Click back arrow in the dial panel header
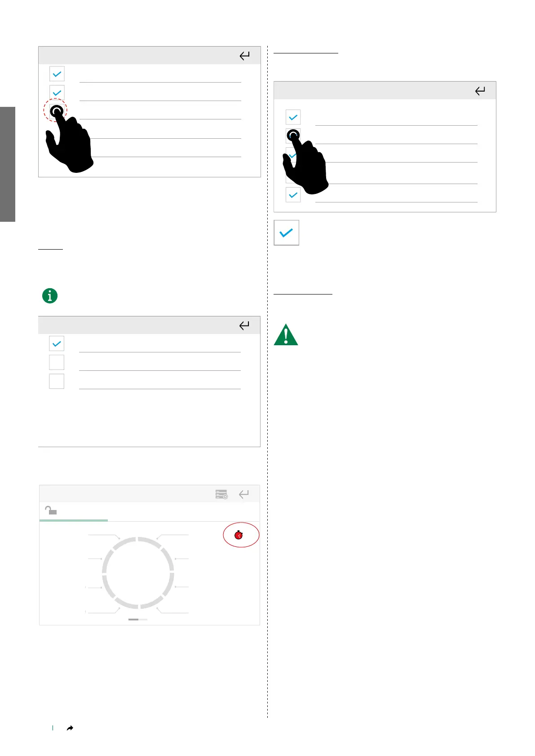 [244, 494]
